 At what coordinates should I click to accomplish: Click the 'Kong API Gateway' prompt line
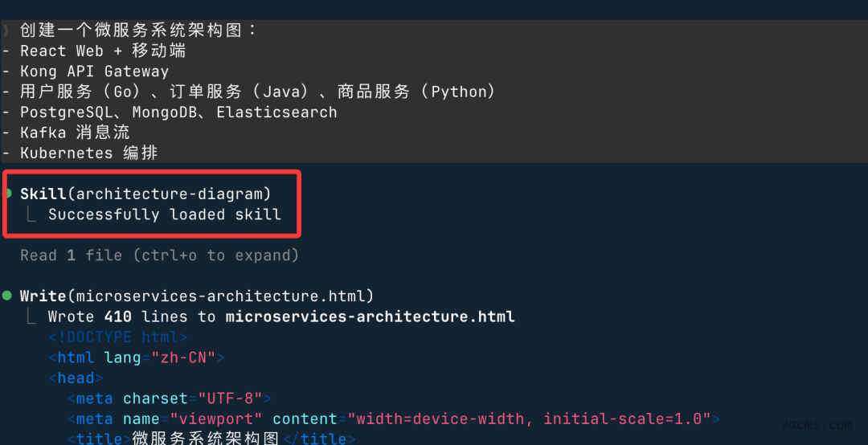(x=95, y=71)
